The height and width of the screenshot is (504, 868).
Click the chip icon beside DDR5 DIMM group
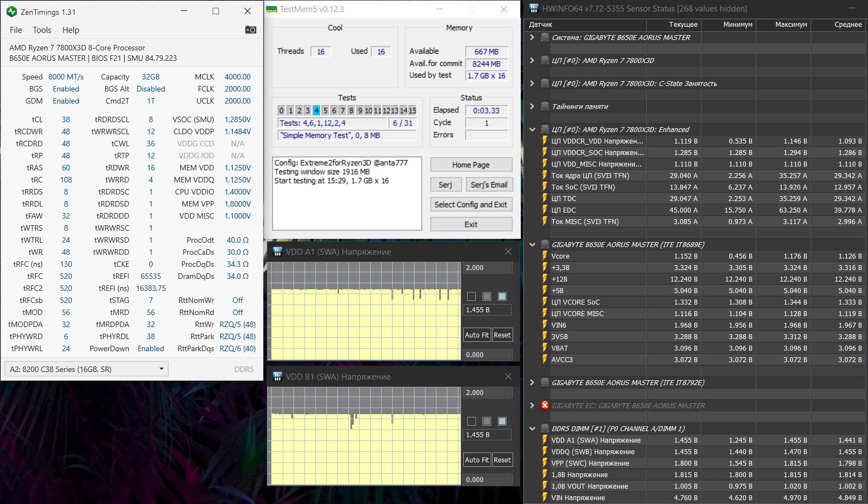[x=544, y=428]
